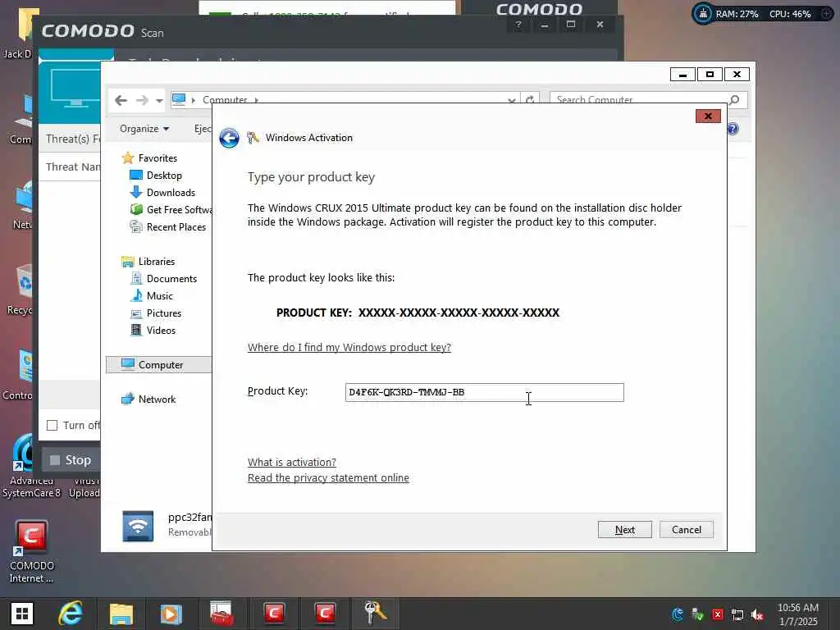
Task: Open the Advanced SystemCare 8 desktop shortcut
Action: coord(31,466)
